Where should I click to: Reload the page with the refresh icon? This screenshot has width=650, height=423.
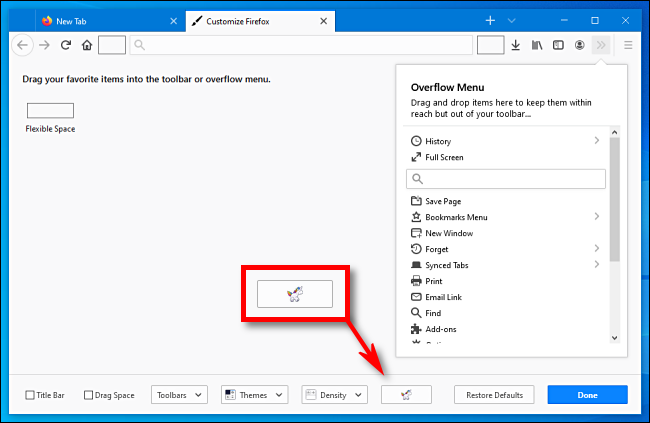65,45
